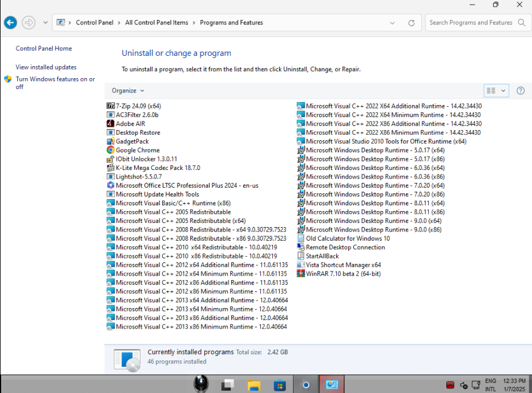Screen dimensions: 532x393
Task: Select Desktop Restore entry
Action: pyautogui.click(x=134, y=132)
